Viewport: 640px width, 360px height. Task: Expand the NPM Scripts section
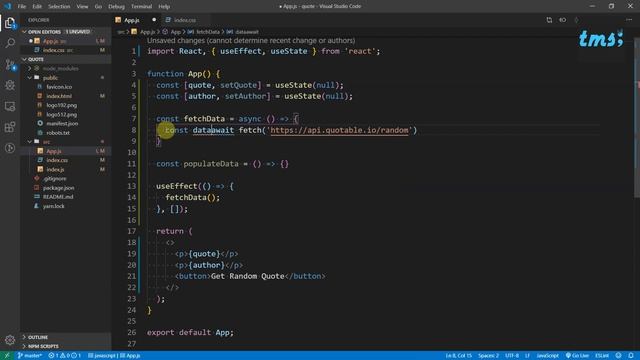coord(65,346)
